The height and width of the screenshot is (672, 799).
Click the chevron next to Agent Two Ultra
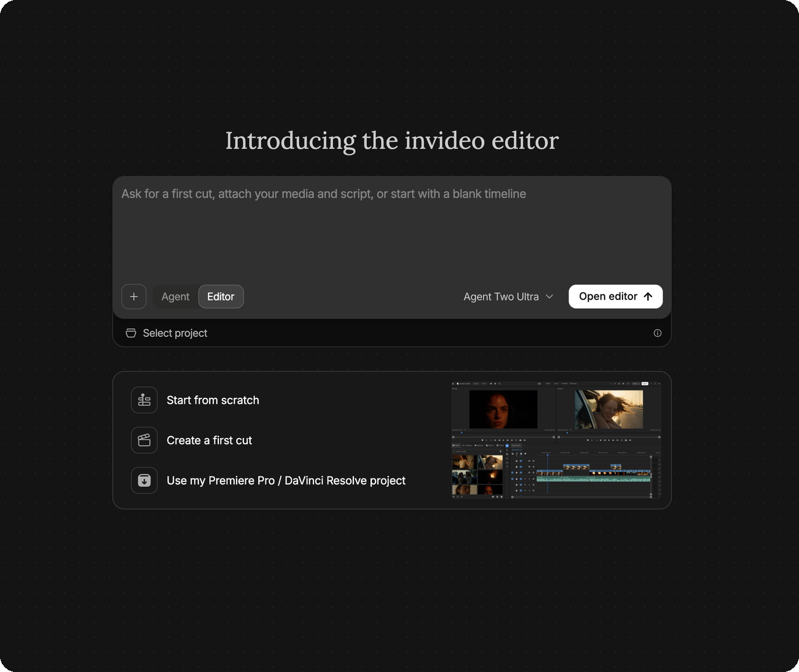point(549,296)
